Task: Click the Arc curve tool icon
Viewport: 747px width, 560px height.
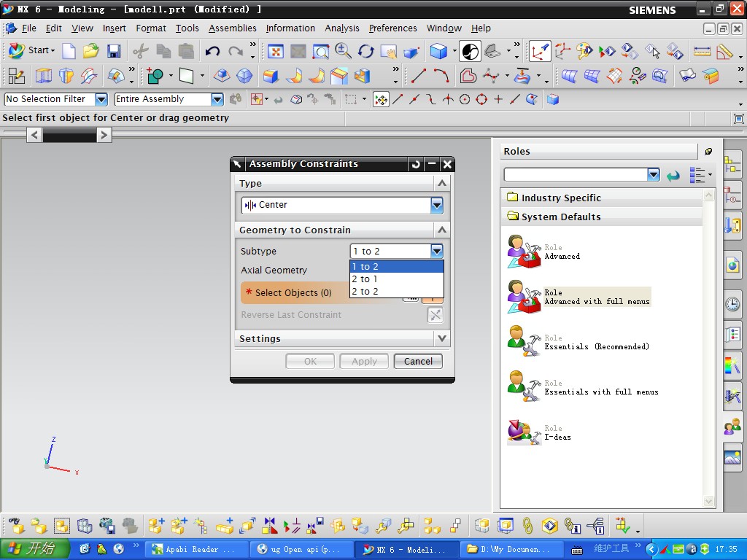Action: 441,76
